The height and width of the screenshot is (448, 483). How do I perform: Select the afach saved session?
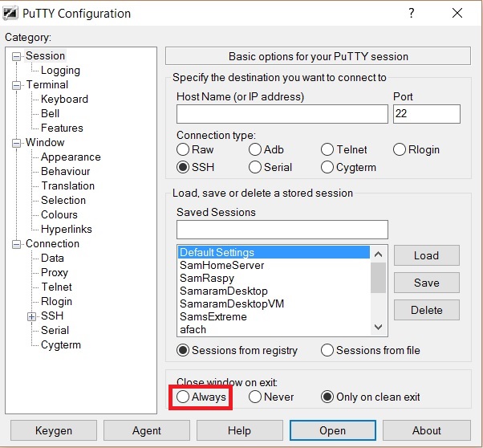[x=274, y=330]
